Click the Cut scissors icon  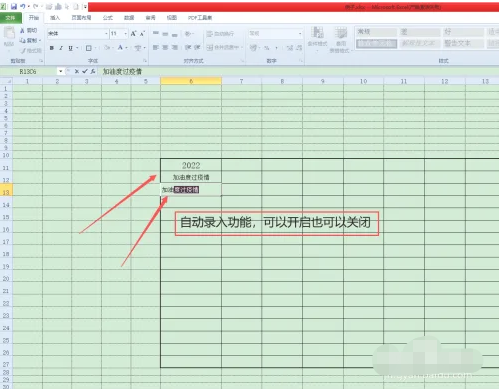pos(22,31)
